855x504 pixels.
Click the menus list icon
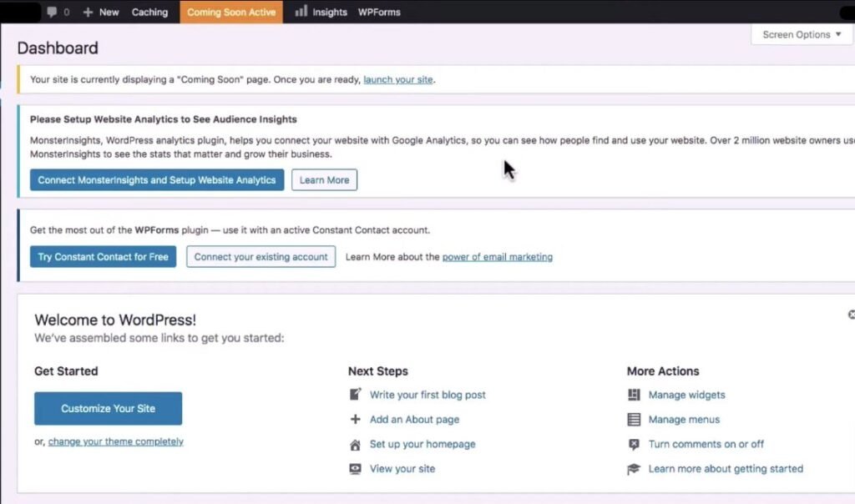(634, 420)
